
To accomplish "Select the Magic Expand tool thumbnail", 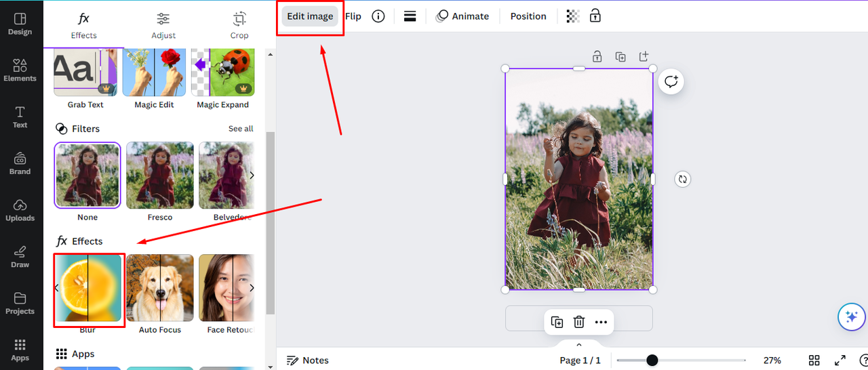I will [222, 73].
